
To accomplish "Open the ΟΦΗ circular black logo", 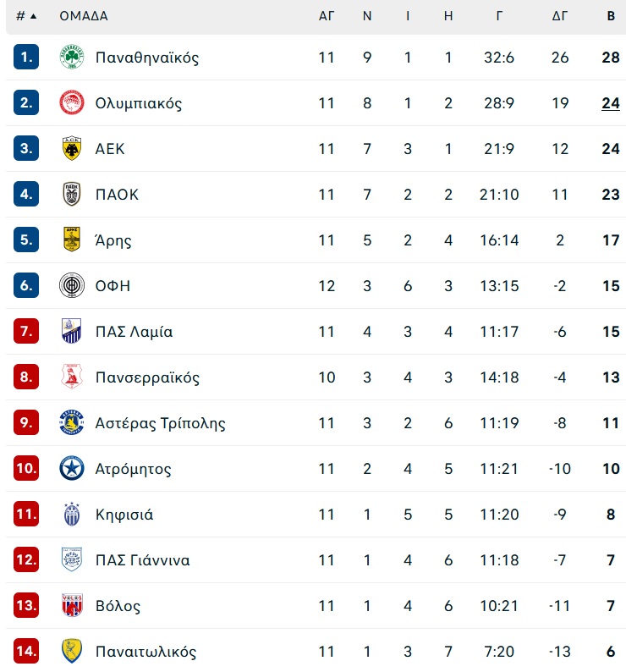I will tap(72, 285).
